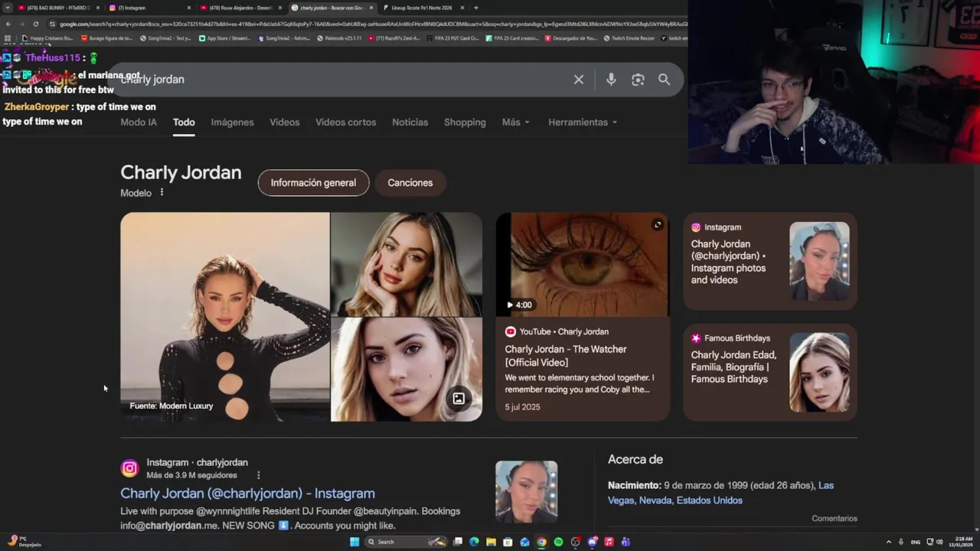
Task: Switch to Lineup Tecate Pa'l Norte tab
Action: coord(423,8)
